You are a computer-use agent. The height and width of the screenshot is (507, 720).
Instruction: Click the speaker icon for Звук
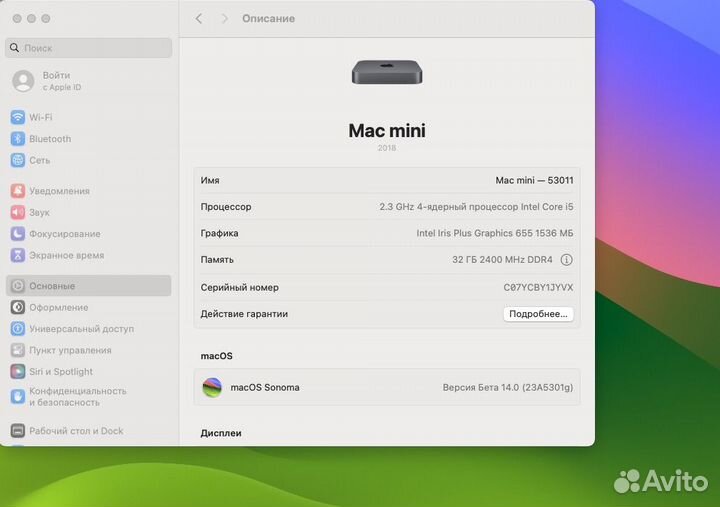tap(17, 212)
